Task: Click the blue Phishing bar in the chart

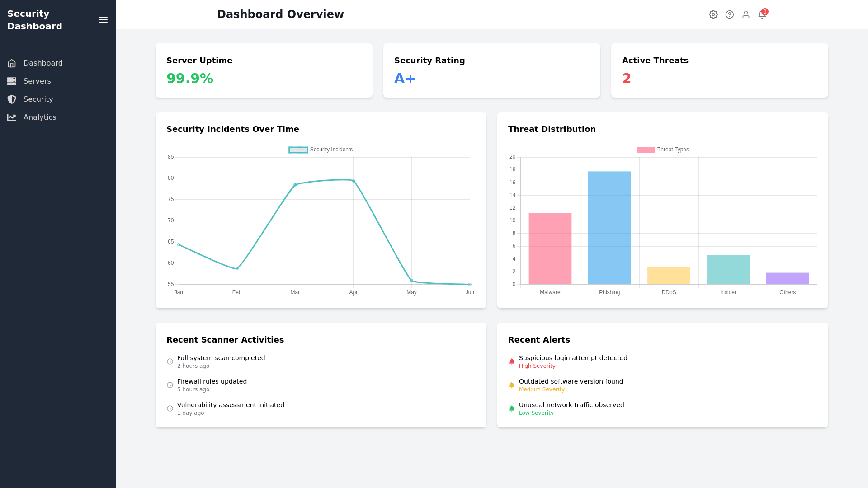Action: tap(609, 228)
